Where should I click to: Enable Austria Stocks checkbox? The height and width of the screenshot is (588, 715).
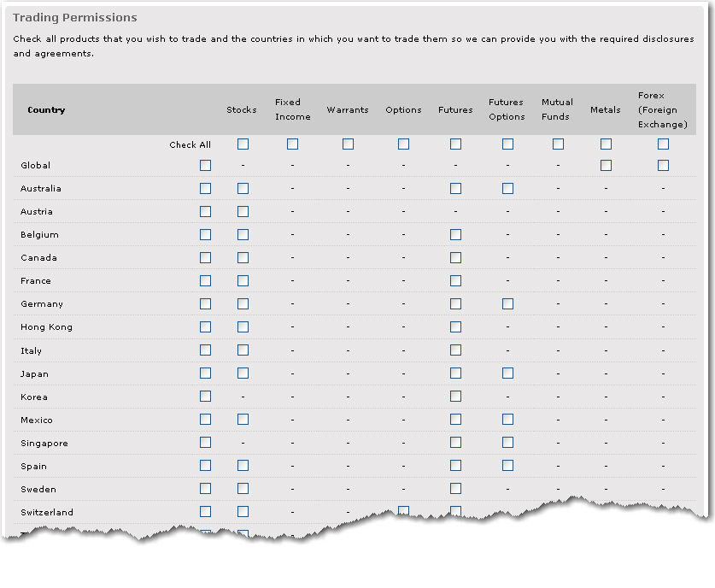243,212
